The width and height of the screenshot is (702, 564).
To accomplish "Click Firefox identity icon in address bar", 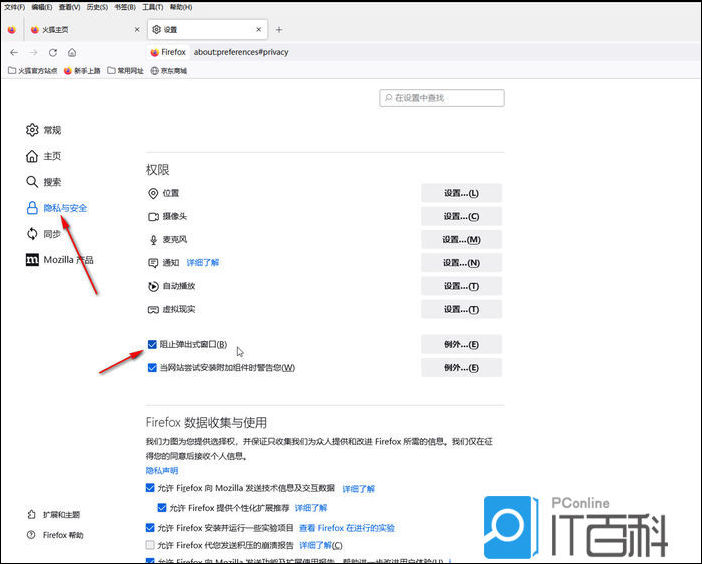I will tap(168, 52).
